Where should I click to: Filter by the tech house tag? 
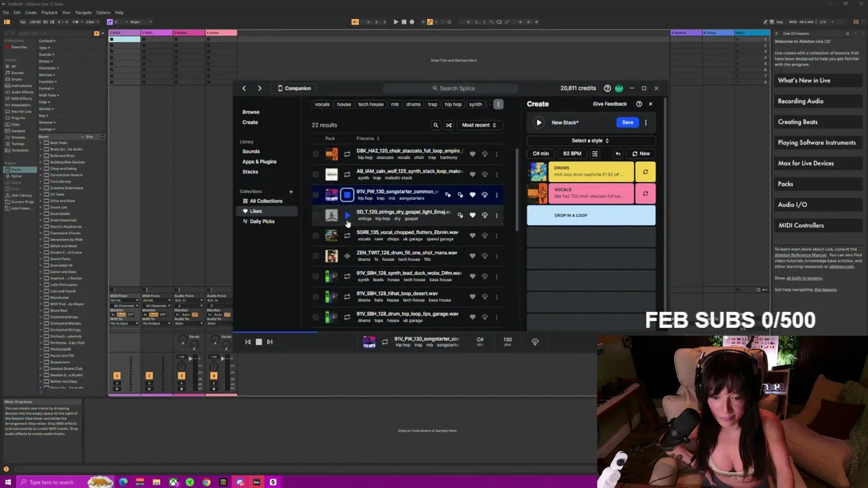pyautogui.click(x=370, y=104)
